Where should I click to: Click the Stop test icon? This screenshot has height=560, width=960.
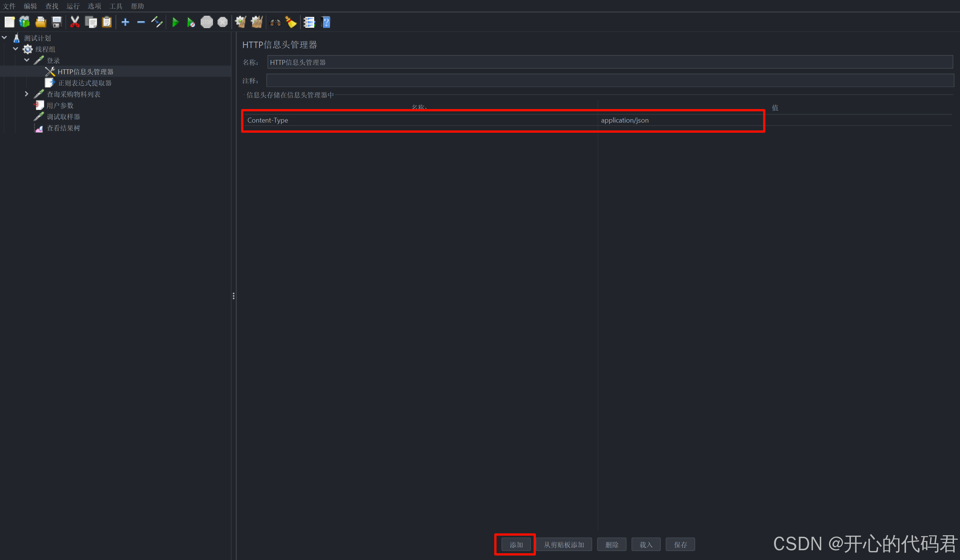(x=207, y=22)
